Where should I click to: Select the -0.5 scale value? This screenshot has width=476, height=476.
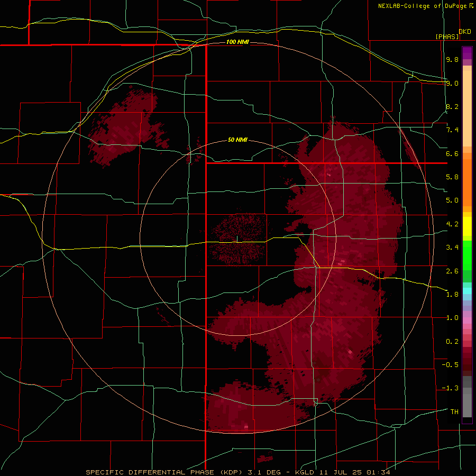(450, 365)
